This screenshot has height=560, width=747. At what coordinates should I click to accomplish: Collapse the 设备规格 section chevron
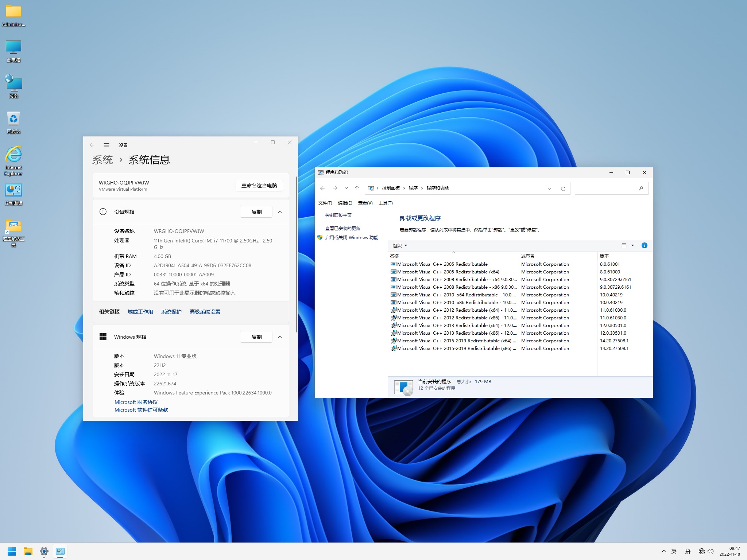pyautogui.click(x=280, y=212)
